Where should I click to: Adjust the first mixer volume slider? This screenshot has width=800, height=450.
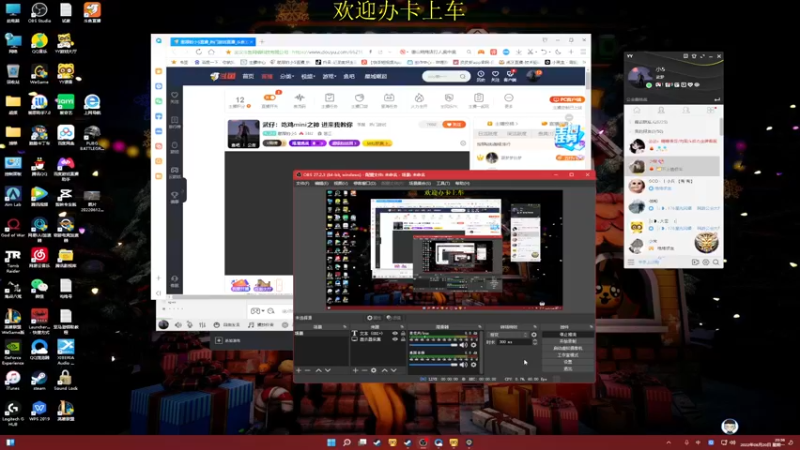coord(434,345)
